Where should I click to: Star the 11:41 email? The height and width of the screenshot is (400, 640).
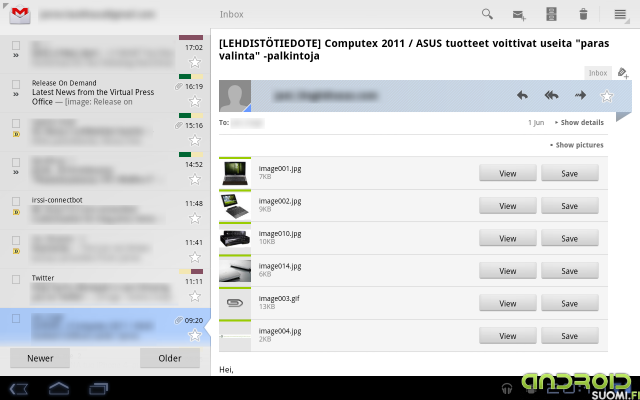[195, 257]
